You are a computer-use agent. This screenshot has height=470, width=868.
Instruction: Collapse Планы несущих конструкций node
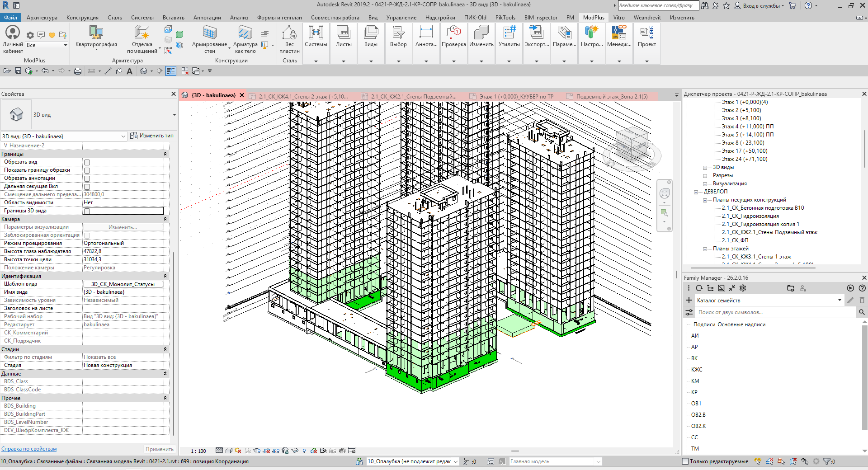tap(705, 200)
